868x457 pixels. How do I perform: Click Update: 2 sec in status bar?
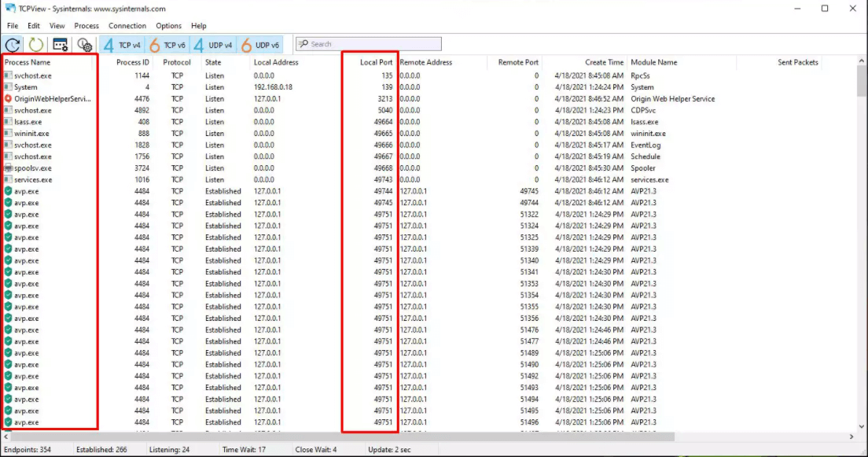pyautogui.click(x=389, y=450)
